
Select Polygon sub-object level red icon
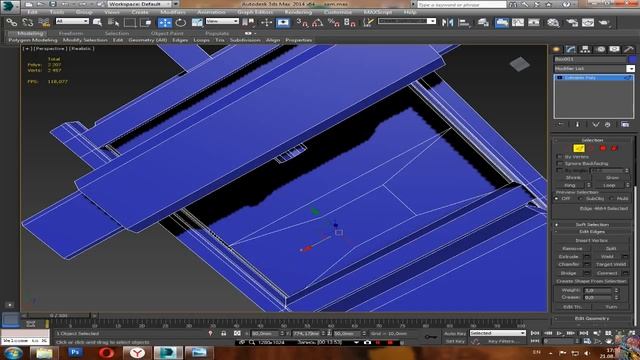click(603, 148)
